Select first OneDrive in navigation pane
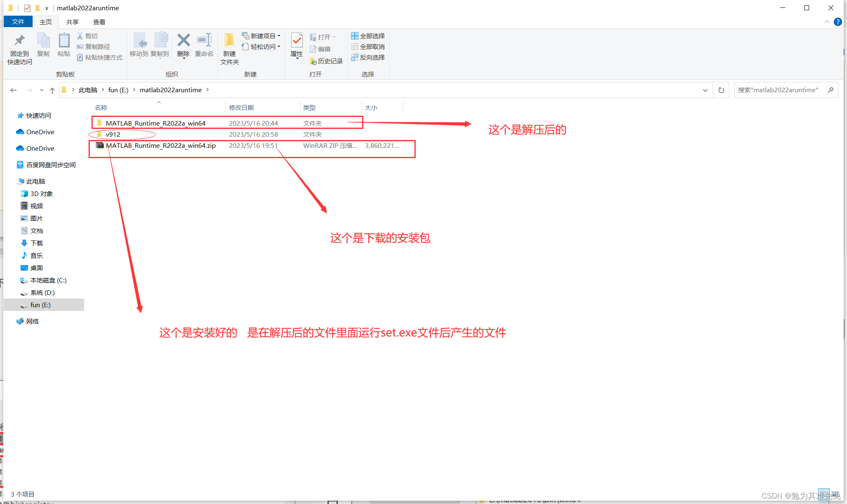 coord(40,132)
